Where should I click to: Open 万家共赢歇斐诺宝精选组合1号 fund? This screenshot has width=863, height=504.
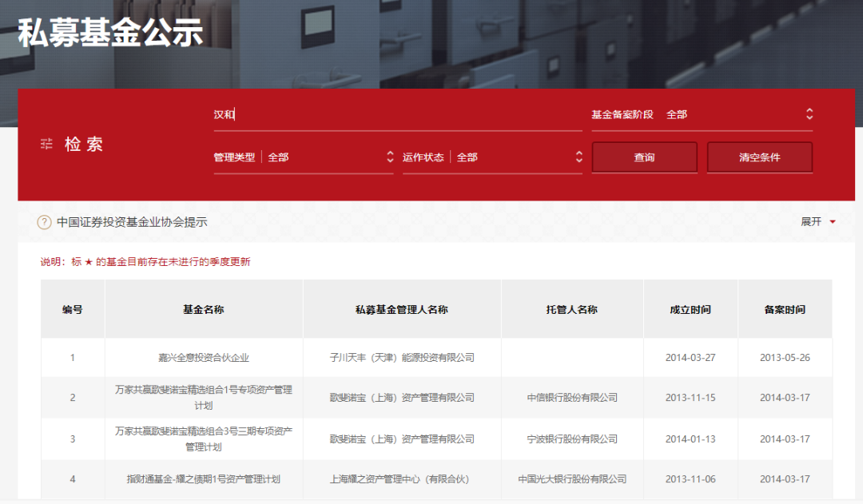coord(203,398)
